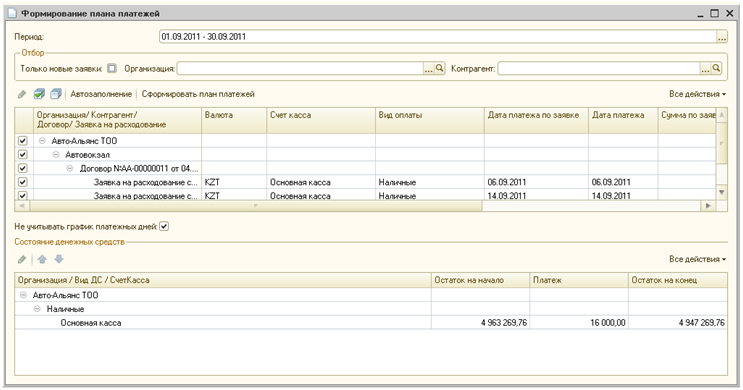Click the Вид оплаты column header
This screenshot has height=390, width=743.
(430, 120)
